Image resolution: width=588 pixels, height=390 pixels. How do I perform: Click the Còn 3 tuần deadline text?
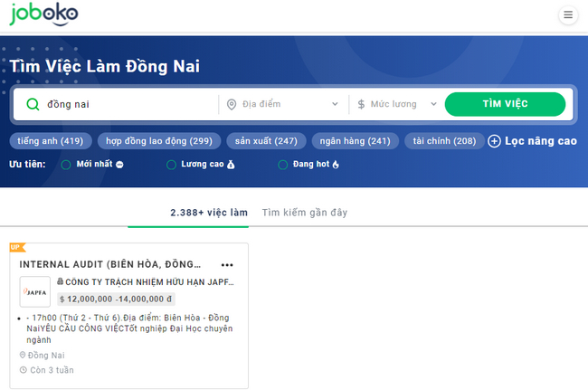tap(52, 370)
